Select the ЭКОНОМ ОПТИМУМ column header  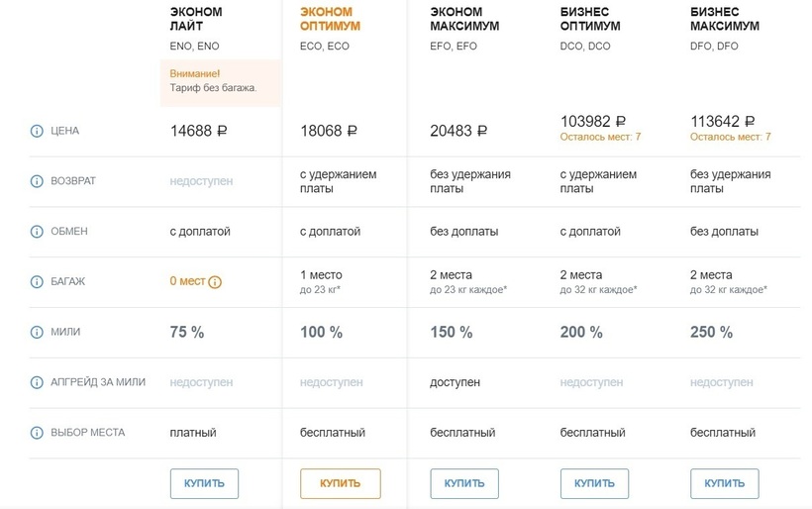click(x=330, y=19)
